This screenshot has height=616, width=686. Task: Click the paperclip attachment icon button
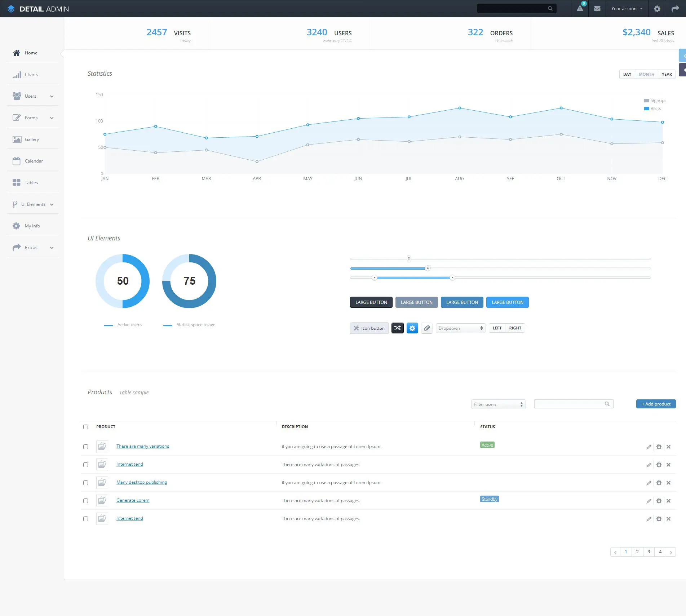(x=426, y=328)
